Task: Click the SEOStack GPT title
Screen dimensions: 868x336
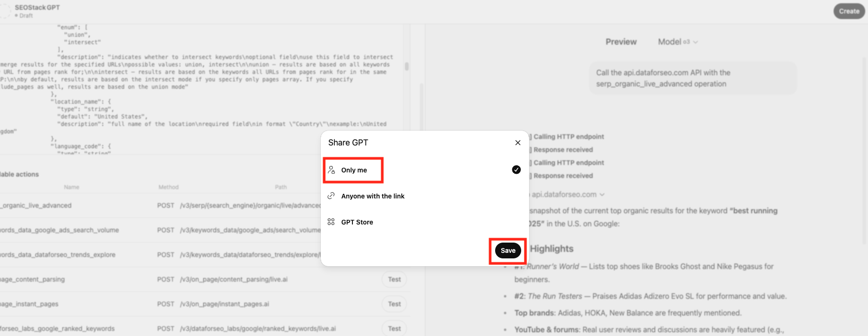Action: [x=37, y=7]
